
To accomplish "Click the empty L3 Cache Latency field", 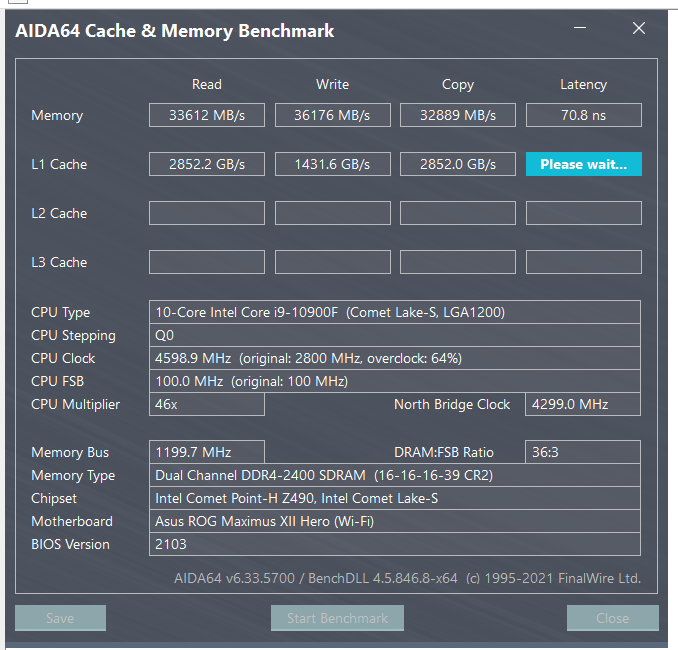I will 584,262.
